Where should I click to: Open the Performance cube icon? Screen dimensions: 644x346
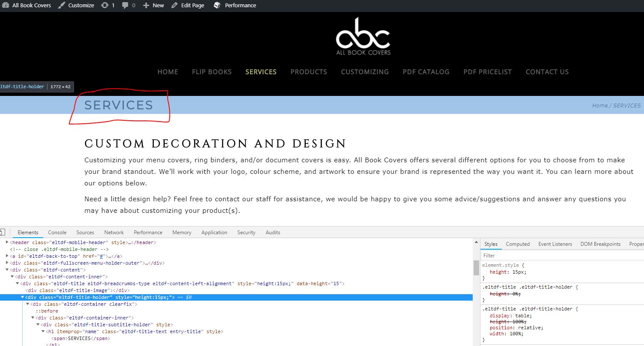click(x=217, y=6)
